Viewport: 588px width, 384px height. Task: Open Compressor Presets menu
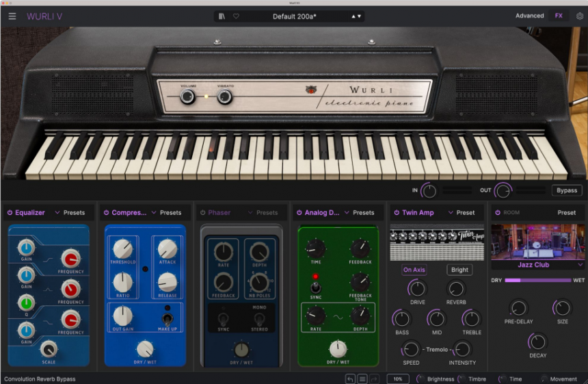point(171,212)
